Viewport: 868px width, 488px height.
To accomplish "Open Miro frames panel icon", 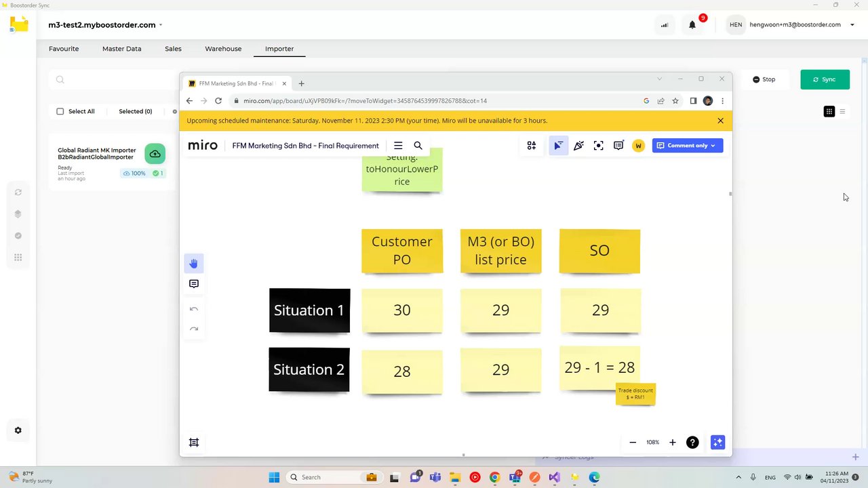I will [x=194, y=443].
